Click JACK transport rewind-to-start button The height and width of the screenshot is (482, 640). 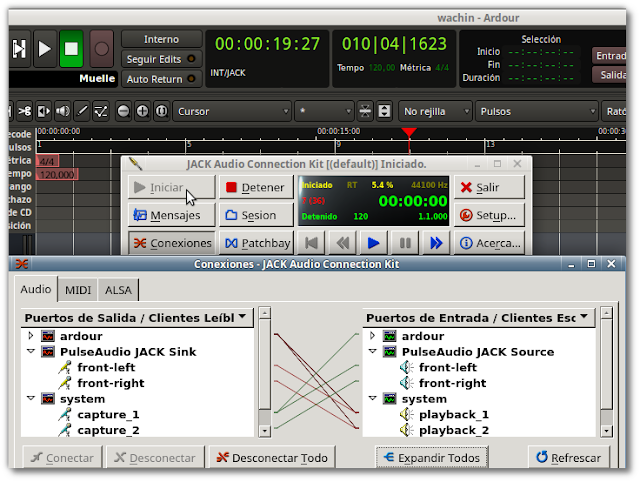pyautogui.click(x=311, y=243)
